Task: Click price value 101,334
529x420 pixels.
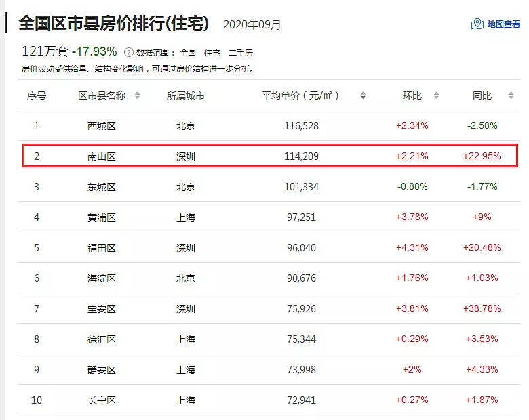Action: tap(301, 186)
